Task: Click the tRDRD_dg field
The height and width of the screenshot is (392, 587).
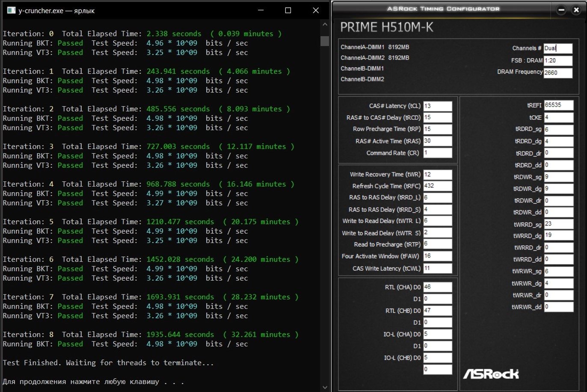Action: [x=558, y=141]
